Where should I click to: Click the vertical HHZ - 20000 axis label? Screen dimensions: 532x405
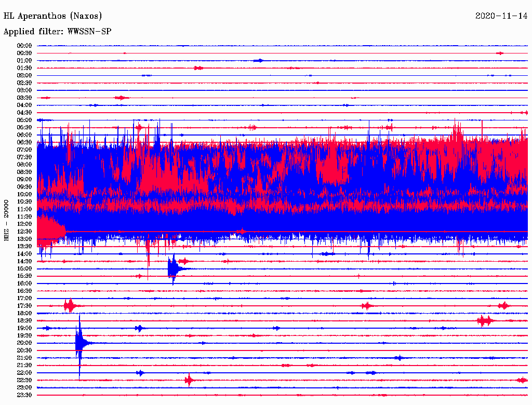point(6,221)
